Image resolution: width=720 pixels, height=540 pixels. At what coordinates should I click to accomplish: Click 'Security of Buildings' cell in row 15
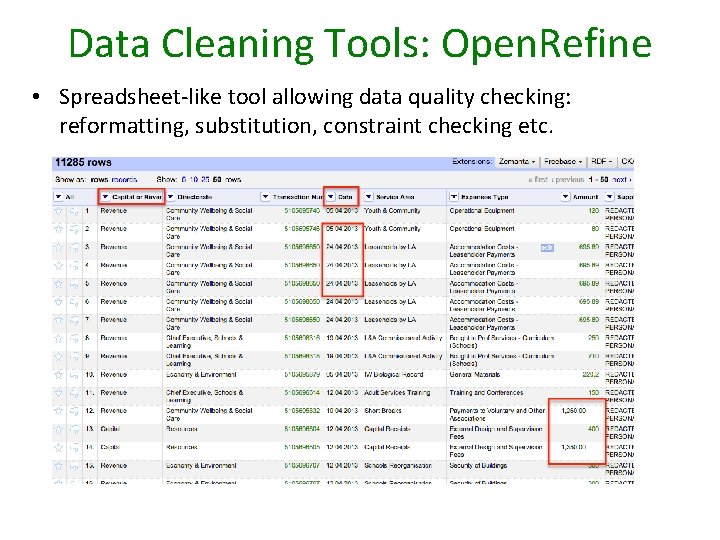pyautogui.click(x=478, y=466)
